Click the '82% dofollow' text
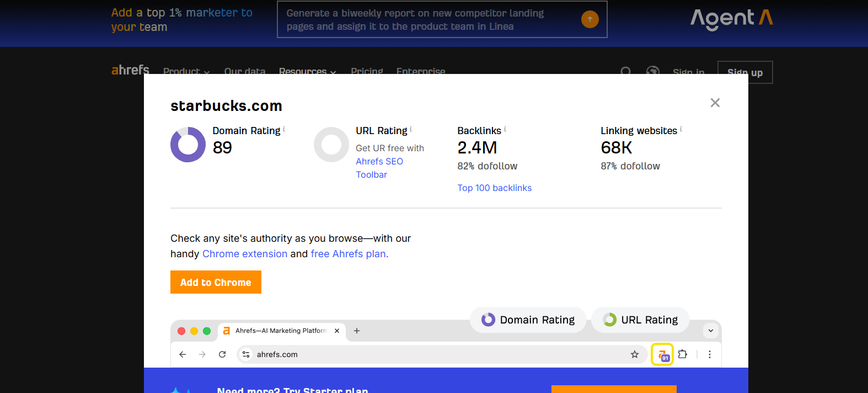The image size is (868, 393). [x=487, y=166]
